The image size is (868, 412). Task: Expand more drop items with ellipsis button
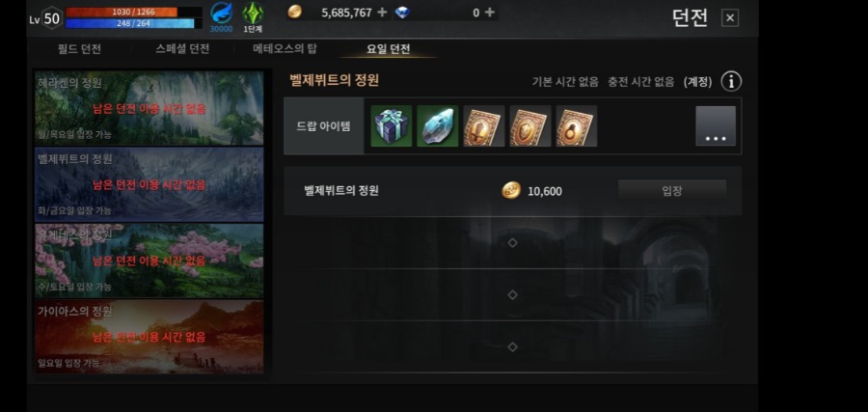(716, 125)
